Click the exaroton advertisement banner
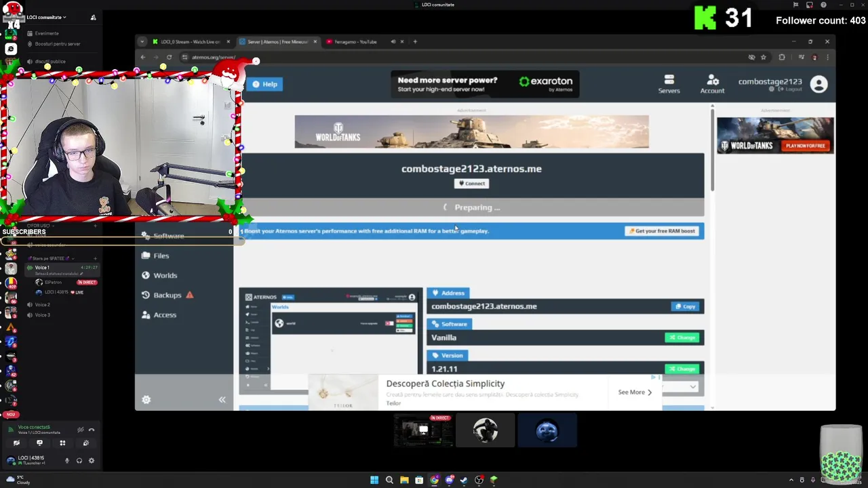868x488 pixels. tap(485, 84)
